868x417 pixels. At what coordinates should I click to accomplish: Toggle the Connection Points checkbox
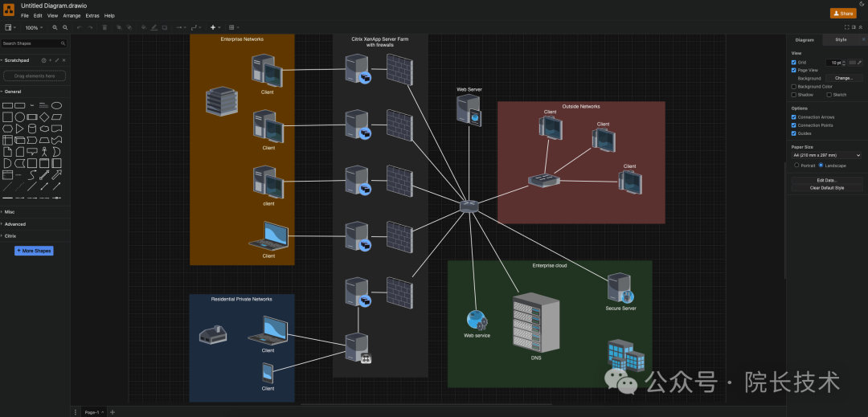[x=794, y=125]
